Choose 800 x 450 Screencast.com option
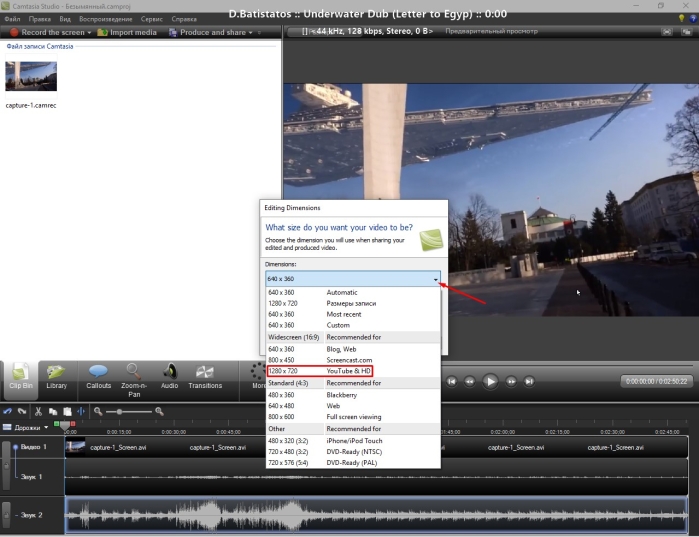Image resolution: width=699 pixels, height=537 pixels. [353, 360]
